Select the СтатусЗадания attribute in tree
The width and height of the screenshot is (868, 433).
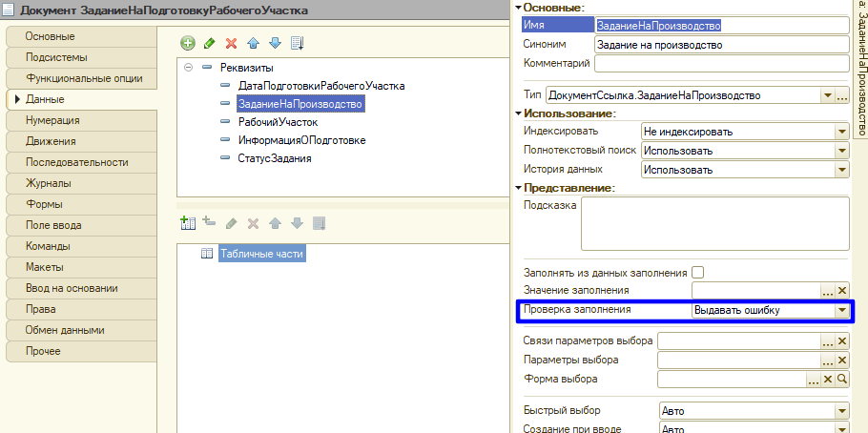pyautogui.click(x=274, y=158)
